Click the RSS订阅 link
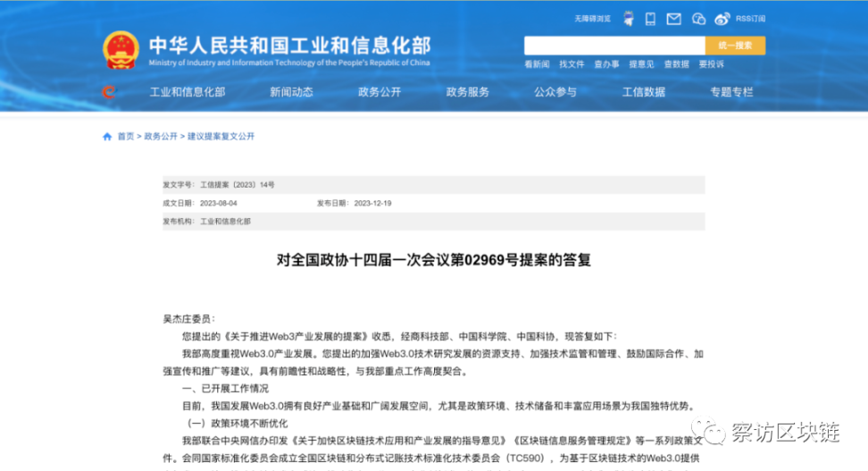Viewport: 868px width, 471px height. [x=748, y=19]
